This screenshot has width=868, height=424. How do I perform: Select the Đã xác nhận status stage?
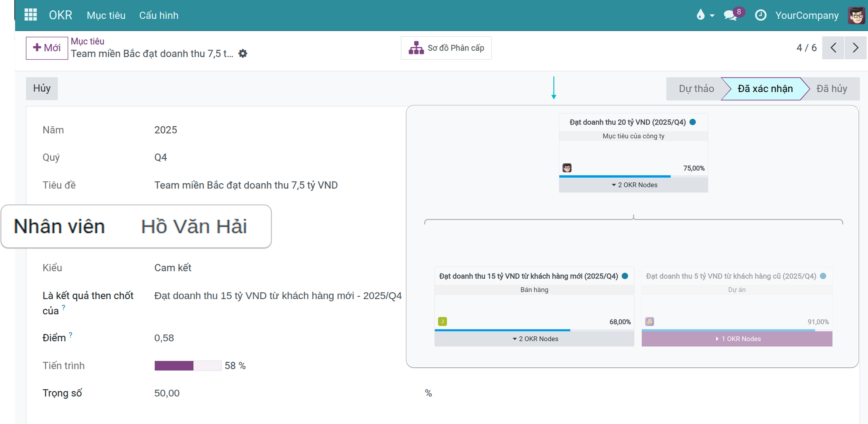pyautogui.click(x=765, y=89)
